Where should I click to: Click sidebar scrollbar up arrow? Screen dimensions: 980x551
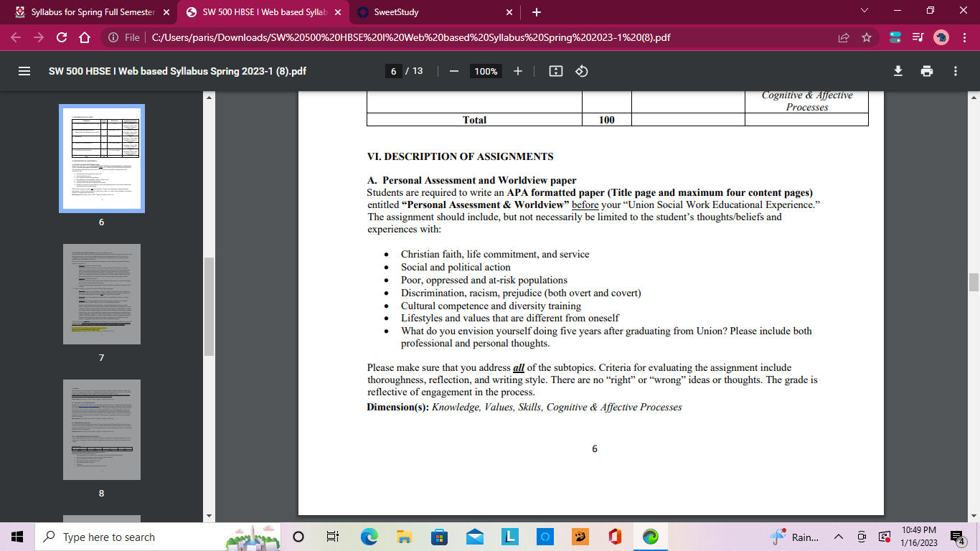point(209,97)
